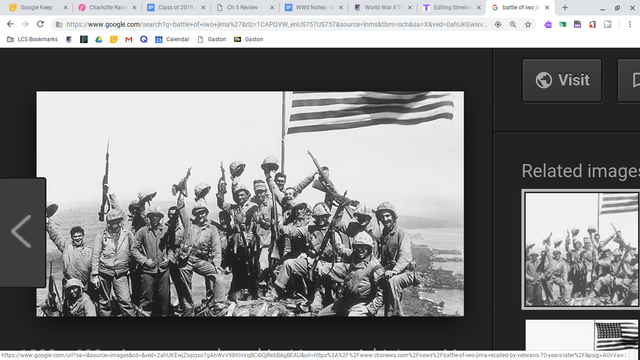Close the battle of iwo jima tab
The image size is (640, 360).
click(547, 7)
